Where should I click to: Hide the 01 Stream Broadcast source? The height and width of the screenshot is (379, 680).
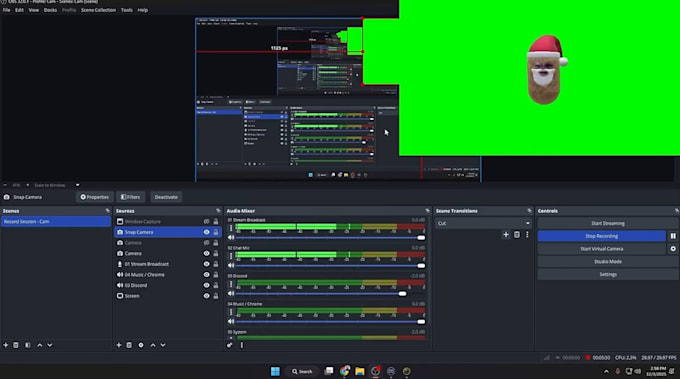click(206, 264)
